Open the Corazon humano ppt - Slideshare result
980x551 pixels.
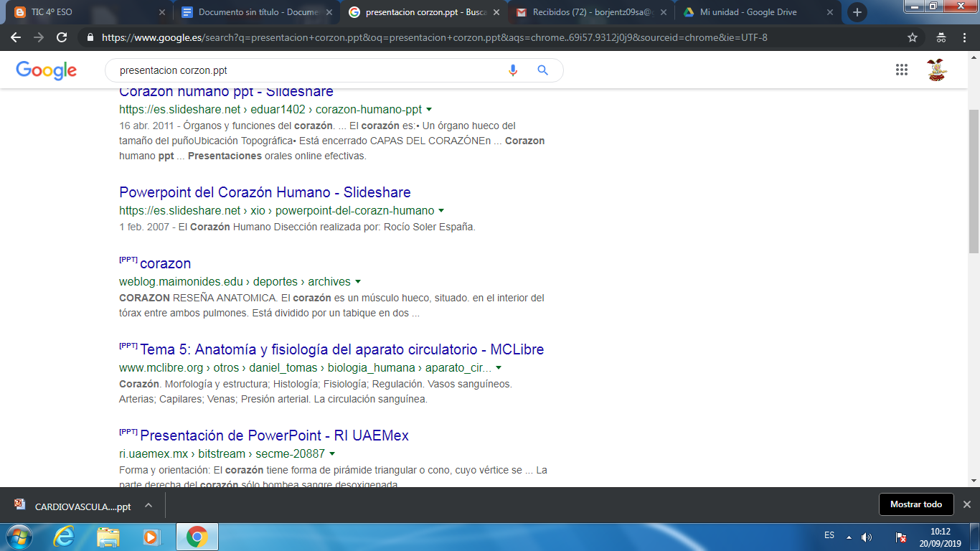[226, 92]
